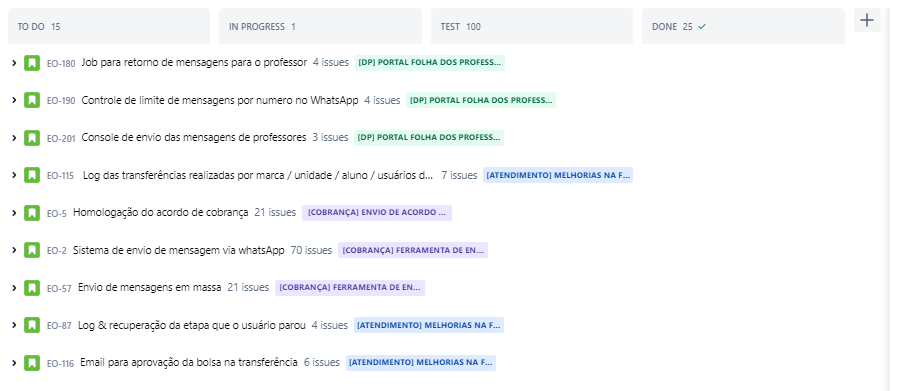Image resolution: width=916 pixels, height=391 pixels.
Task: Open issue key EO-2
Action: (57, 251)
